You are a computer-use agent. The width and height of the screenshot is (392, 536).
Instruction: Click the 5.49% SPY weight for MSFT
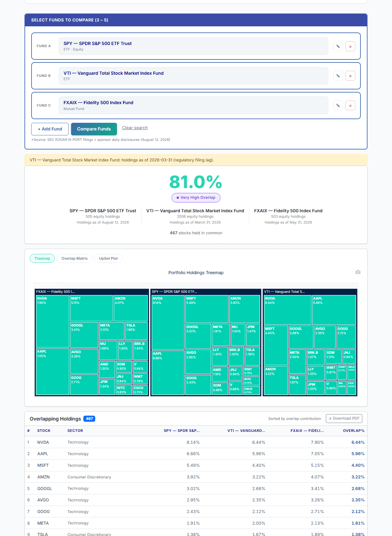click(x=193, y=465)
